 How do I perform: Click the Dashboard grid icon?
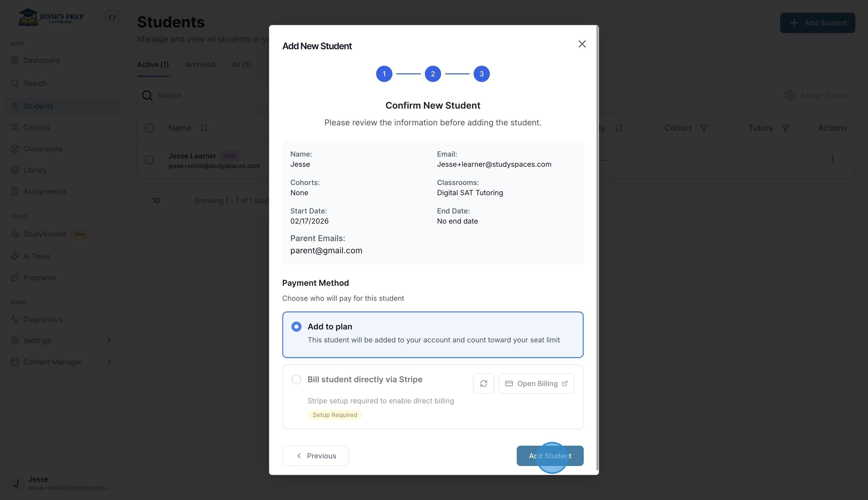pyautogui.click(x=14, y=60)
